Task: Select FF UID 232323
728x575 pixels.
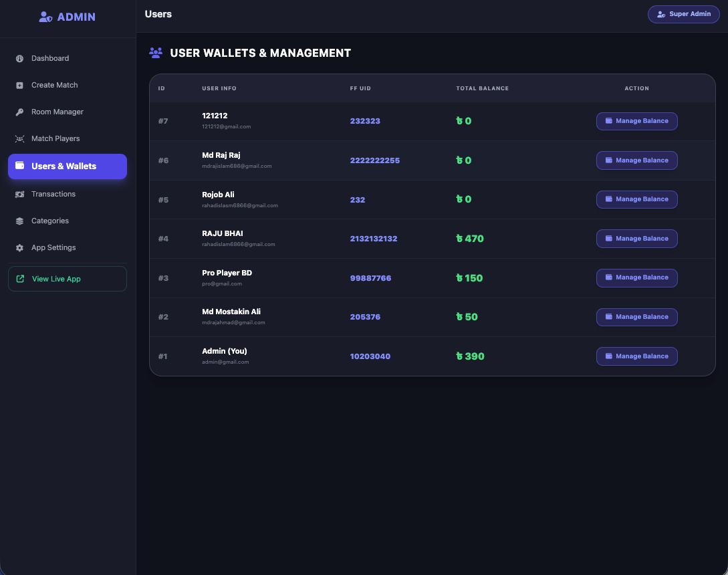Action: click(x=365, y=121)
